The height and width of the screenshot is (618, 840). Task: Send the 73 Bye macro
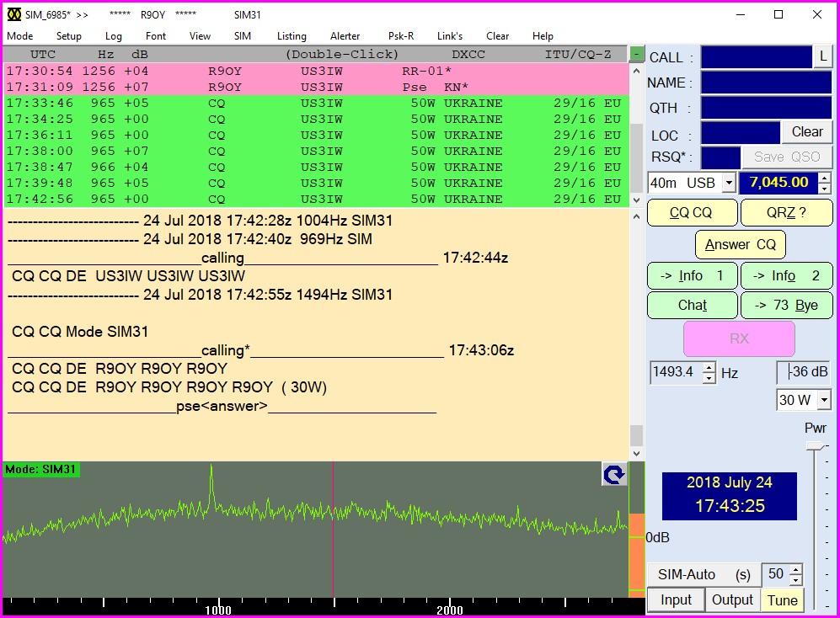[786, 305]
